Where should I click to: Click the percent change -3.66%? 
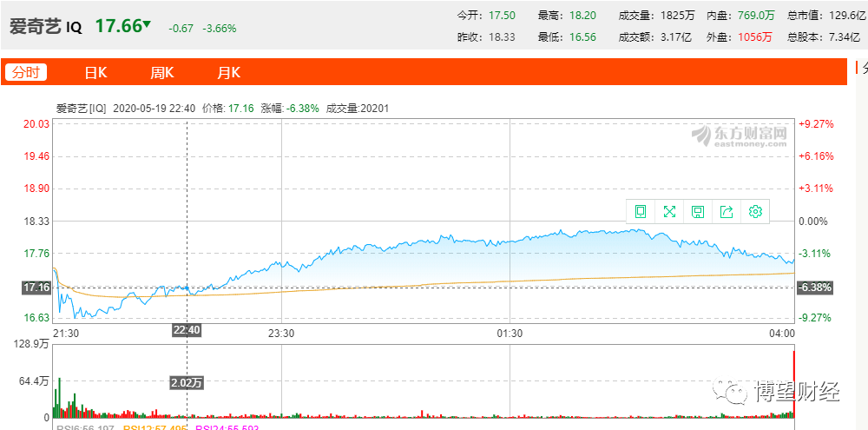(220, 29)
